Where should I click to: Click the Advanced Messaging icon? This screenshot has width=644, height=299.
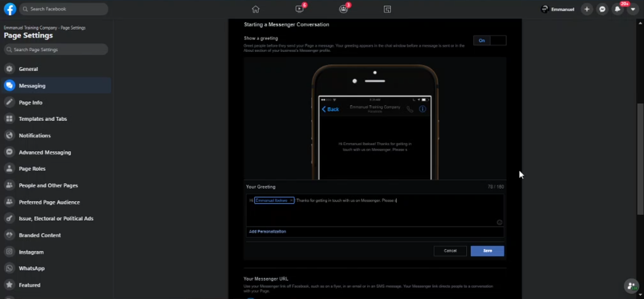[9, 152]
